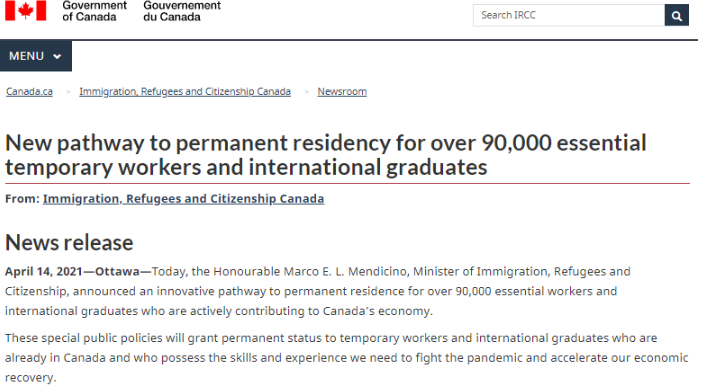Focus the Search IRCC input field

[569, 16]
